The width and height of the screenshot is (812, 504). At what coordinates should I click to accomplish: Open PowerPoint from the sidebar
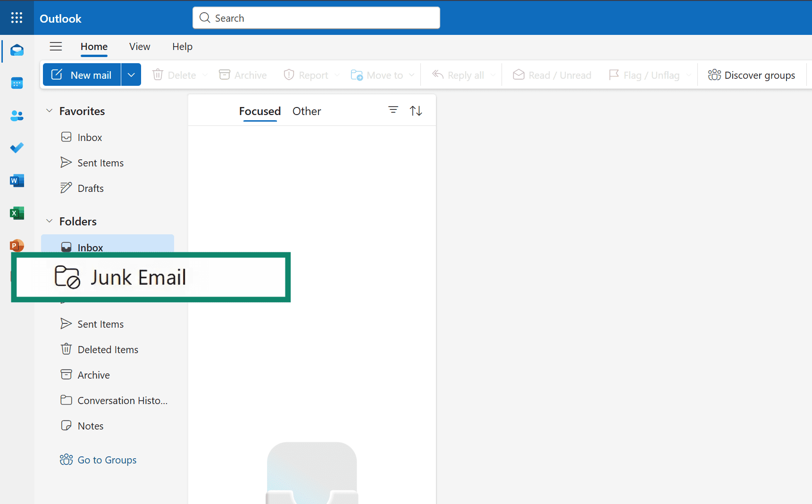17,245
